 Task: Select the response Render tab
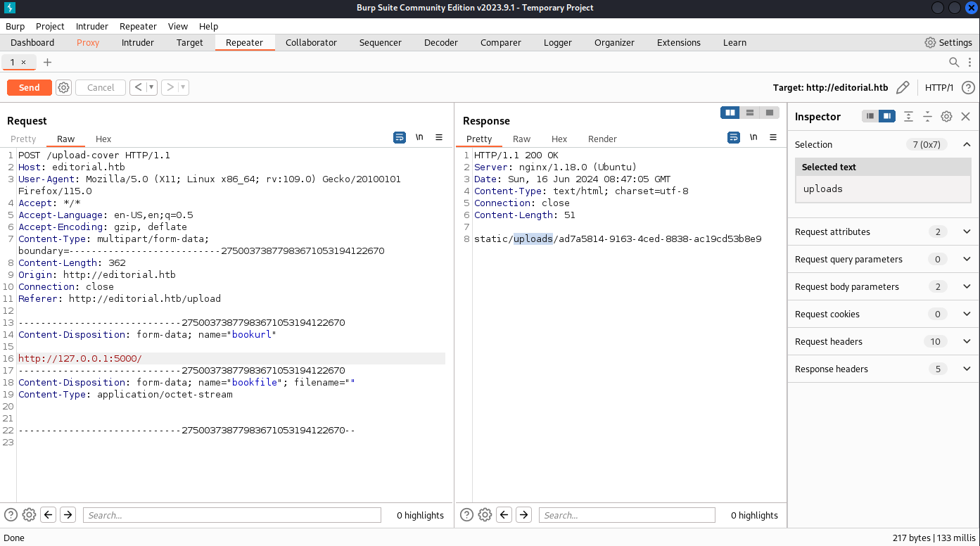pos(602,139)
